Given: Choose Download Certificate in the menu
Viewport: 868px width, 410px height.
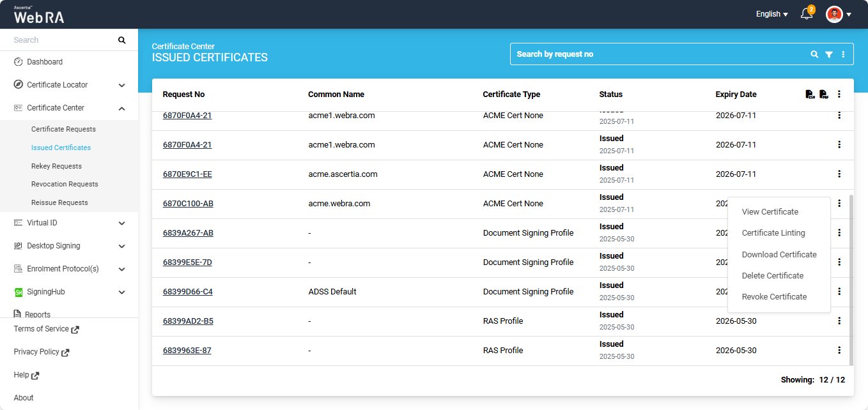Looking at the screenshot, I should point(779,254).
